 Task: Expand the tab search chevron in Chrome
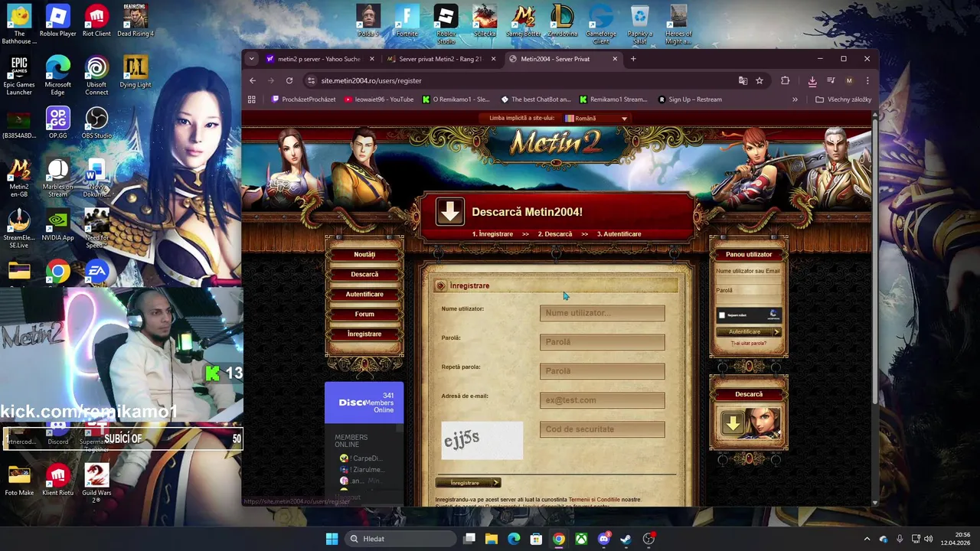coord(252,59)
